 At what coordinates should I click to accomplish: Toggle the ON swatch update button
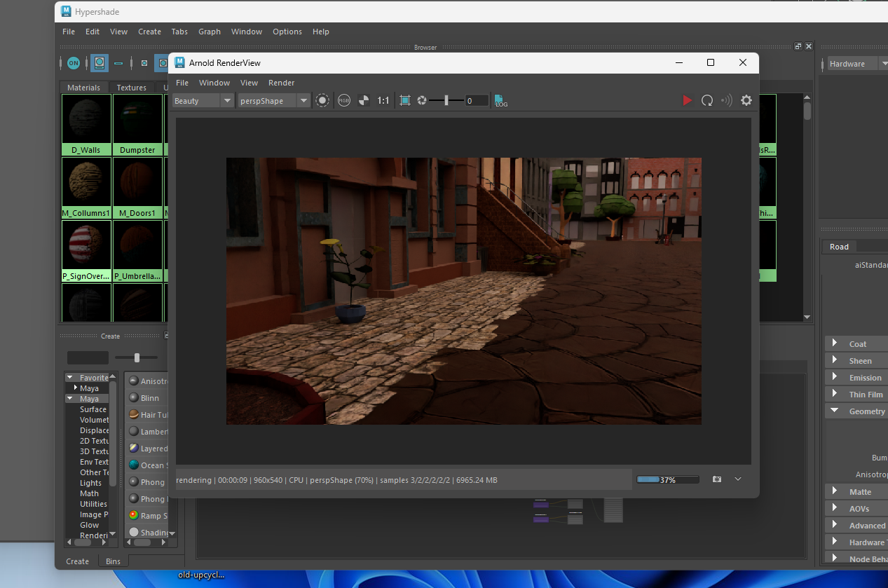pos(74,64)
